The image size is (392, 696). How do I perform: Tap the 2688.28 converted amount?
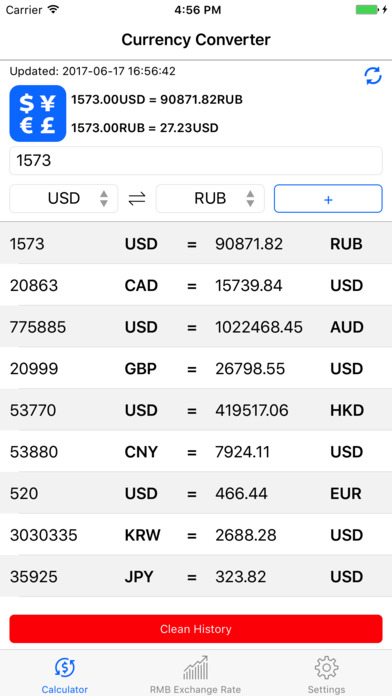coord(246,535)
